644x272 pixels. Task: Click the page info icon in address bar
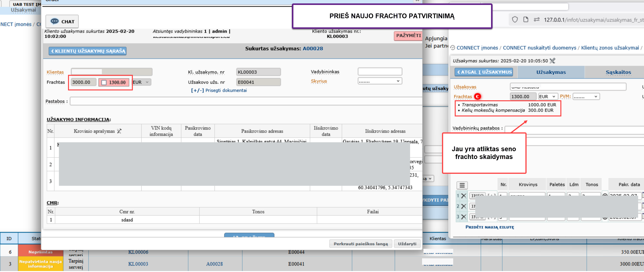click(x=526, y=20)
